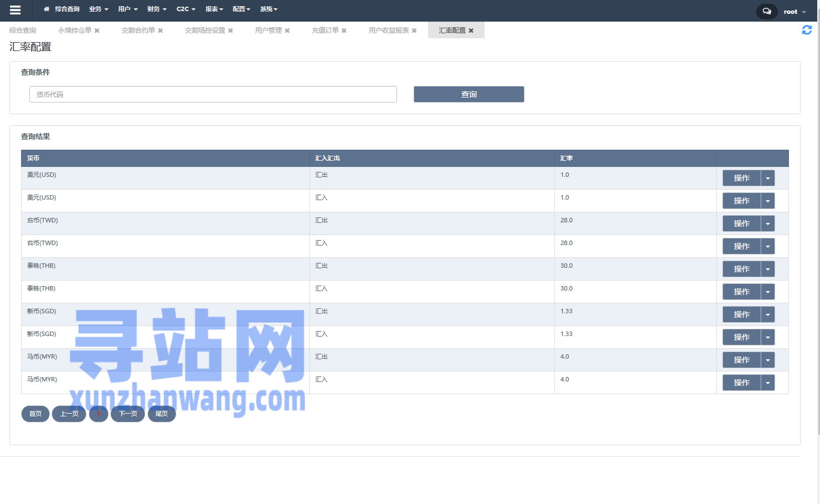Go to 尾页 last page
Screen dimensions: 820x504
(x=162, y=414)
